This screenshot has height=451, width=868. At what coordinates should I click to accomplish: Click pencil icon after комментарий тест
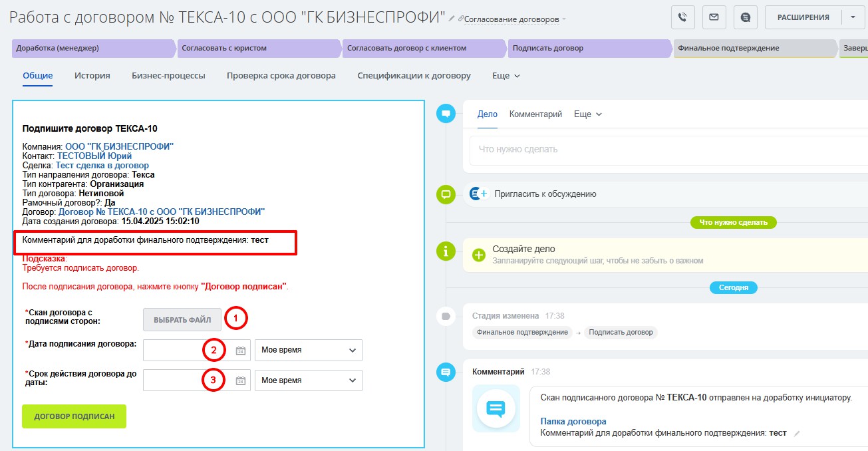tap(797, 433)
